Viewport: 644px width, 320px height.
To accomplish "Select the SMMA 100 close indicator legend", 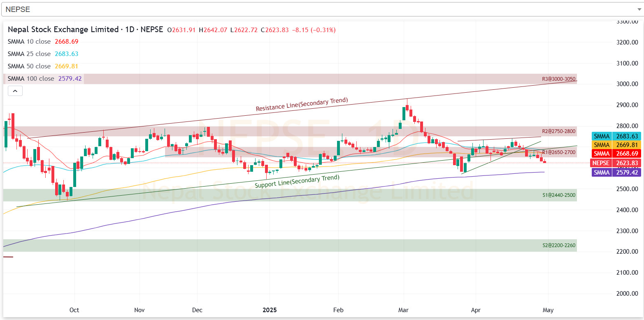I will pyautogui.click(x=44, y=79).
